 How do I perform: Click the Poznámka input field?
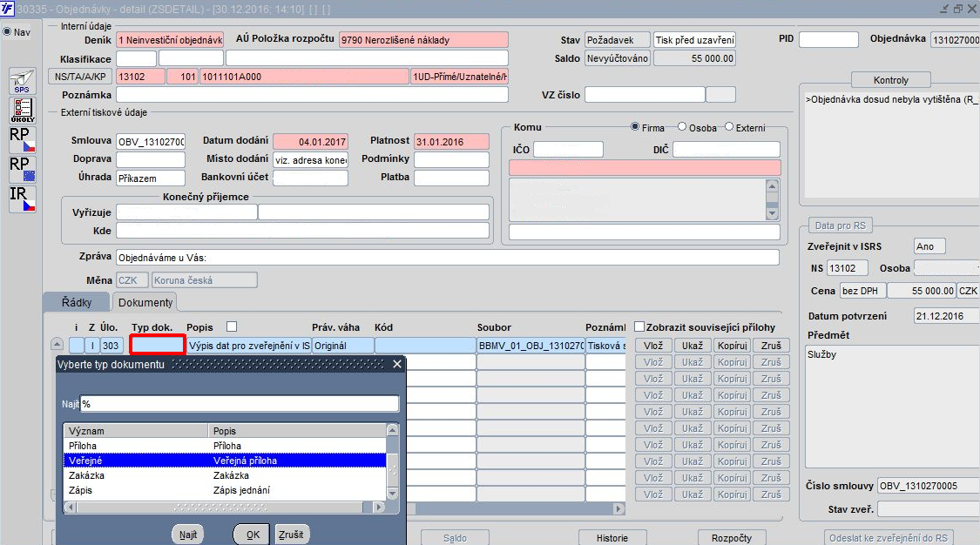coord(312,95)
